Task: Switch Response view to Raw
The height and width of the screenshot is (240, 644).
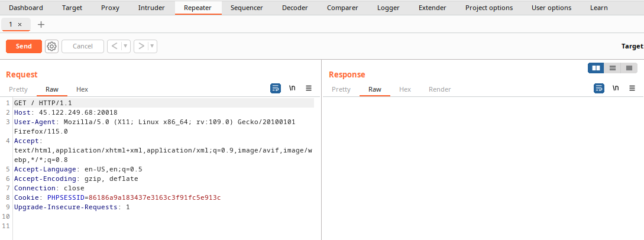Action: click(x=374, y=89)
